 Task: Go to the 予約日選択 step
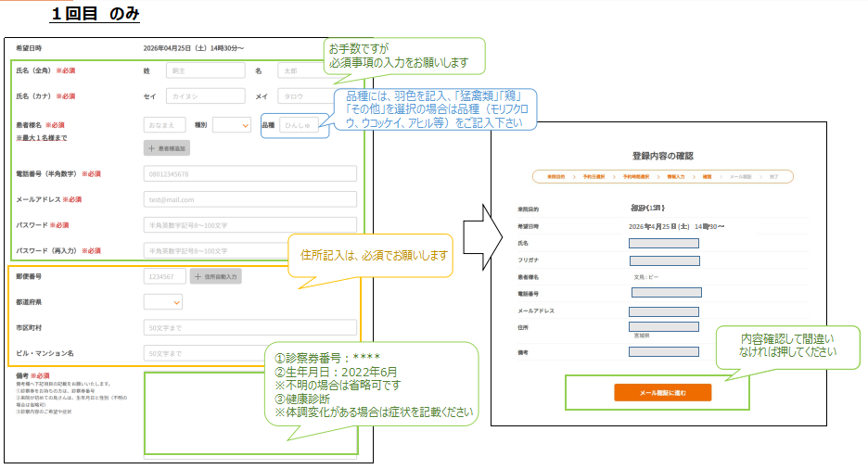594,176
